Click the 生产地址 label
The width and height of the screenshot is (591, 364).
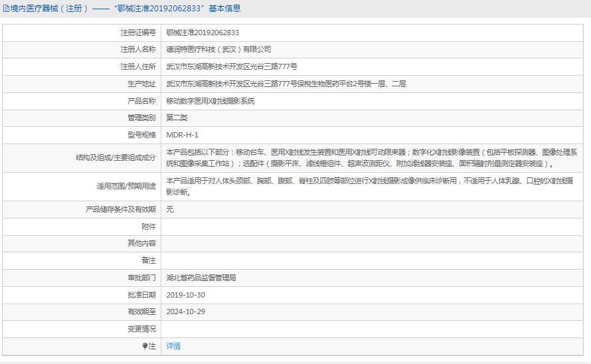tap(141, 84)
